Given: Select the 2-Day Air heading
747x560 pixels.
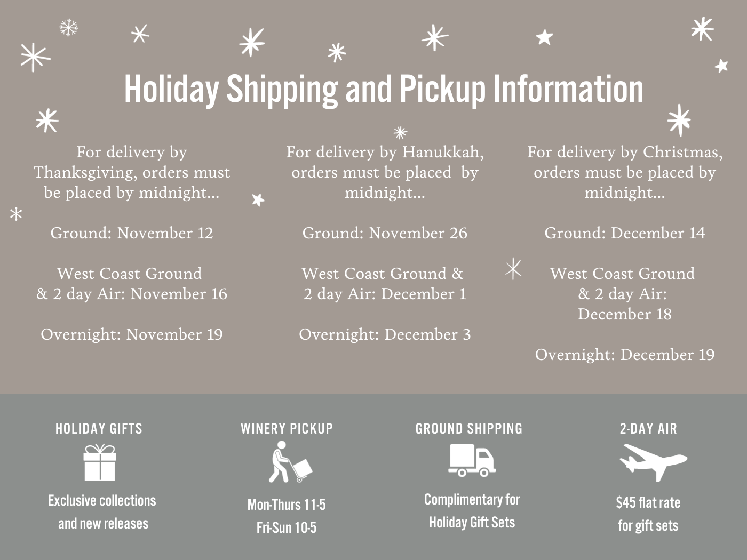Looking at the screenshot, I should [648, 428].
